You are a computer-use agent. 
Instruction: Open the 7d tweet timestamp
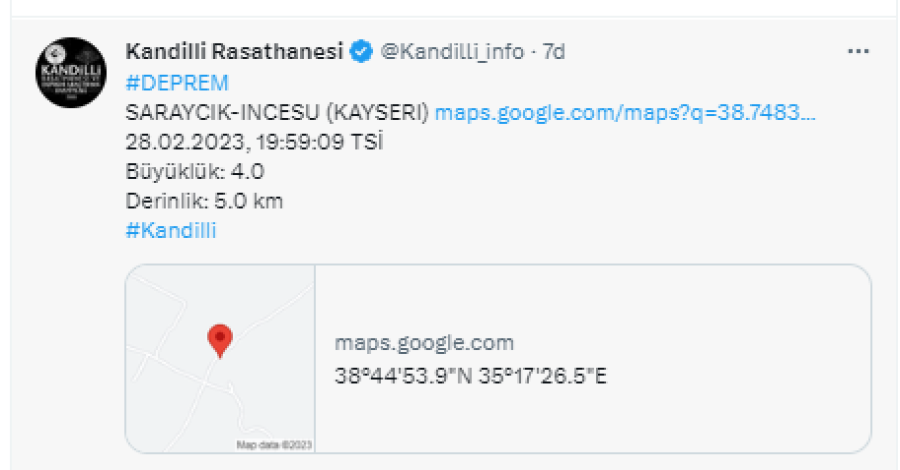click(554, 51)
